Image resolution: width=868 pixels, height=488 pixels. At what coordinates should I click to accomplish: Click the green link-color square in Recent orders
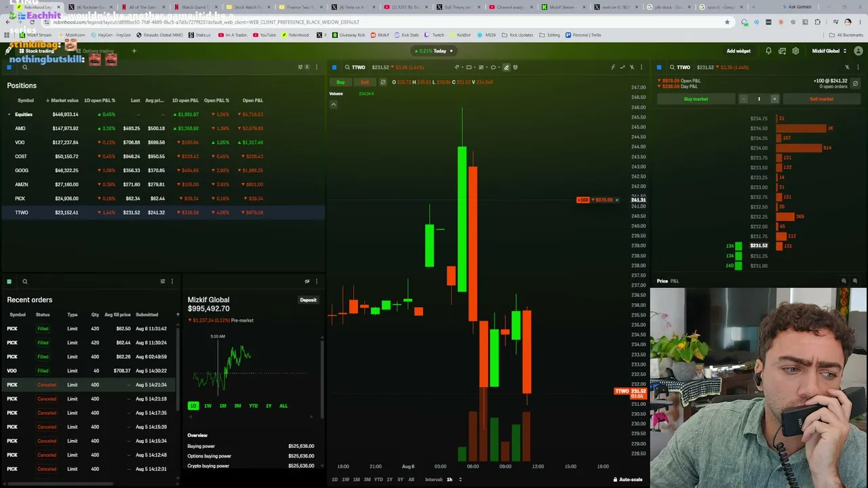coord(9,281)
